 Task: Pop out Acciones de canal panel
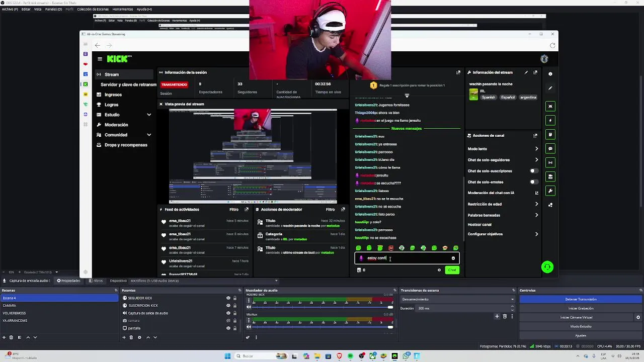click(x=535, y=135)
